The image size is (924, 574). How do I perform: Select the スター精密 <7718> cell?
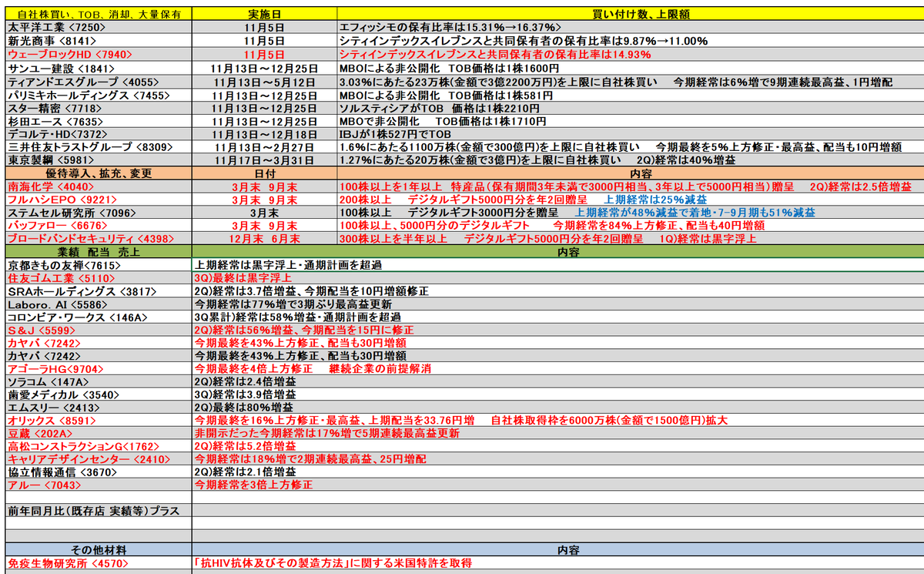[98, 108]
